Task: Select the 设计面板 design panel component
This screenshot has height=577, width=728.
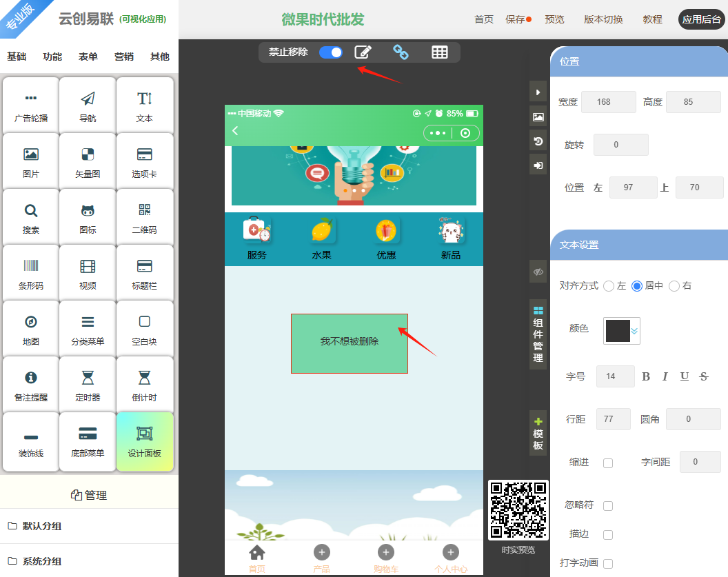Action: pos(144,440)
